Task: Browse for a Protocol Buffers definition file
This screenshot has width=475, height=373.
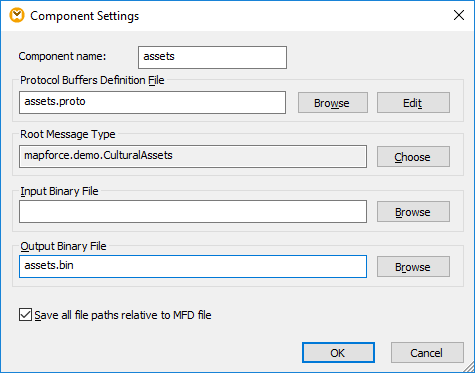Action: (333, 103)
